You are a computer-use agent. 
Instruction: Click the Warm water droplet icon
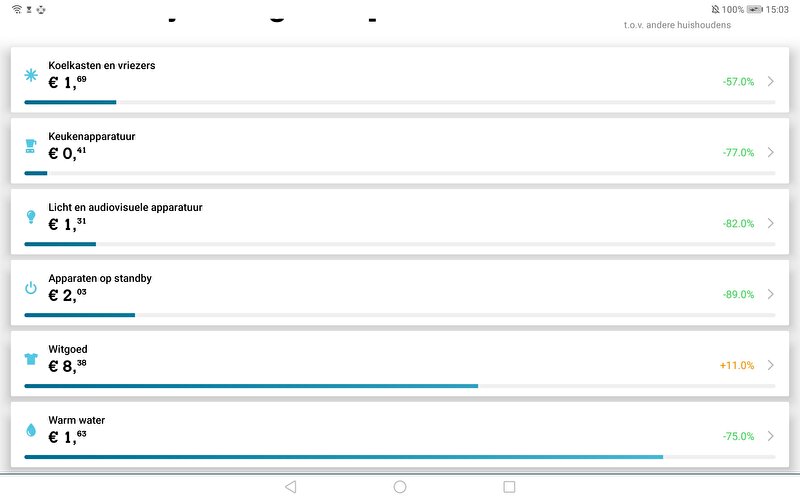(30, 430)
